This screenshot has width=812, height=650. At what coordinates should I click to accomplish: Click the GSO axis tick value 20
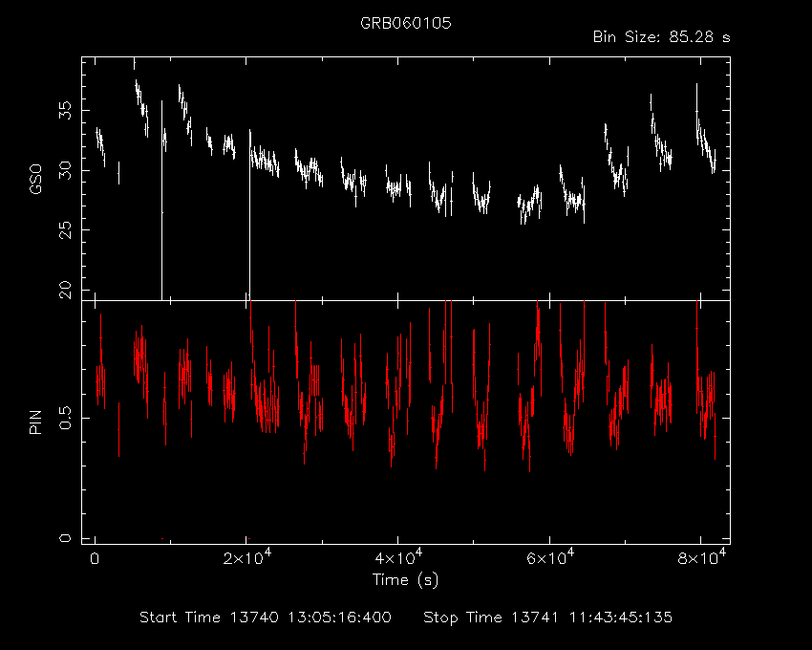(x=66, y=290)
